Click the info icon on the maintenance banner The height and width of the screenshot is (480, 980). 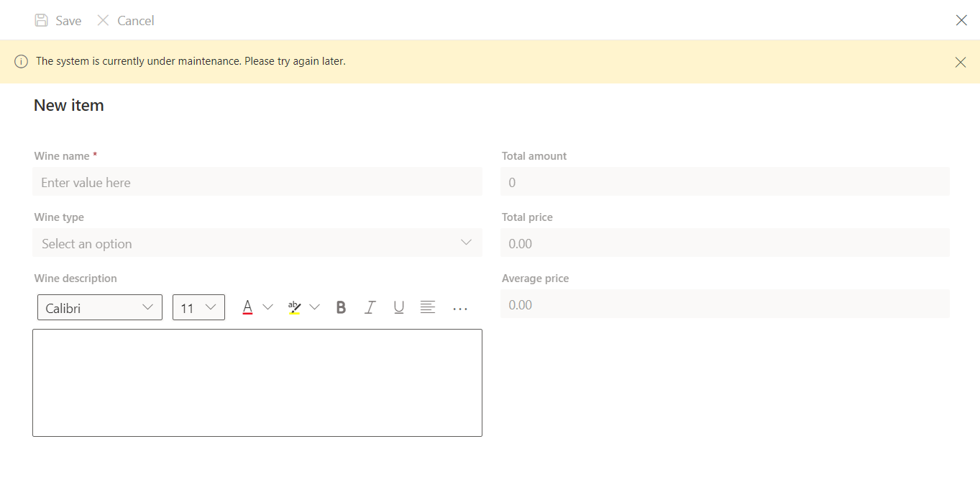pyautogui.click(x=21, y=61)
